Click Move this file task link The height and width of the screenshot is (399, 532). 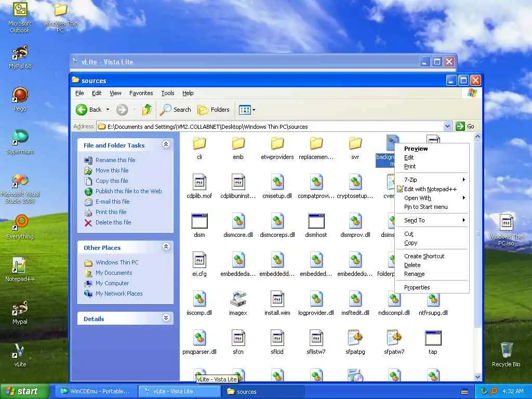112,170
